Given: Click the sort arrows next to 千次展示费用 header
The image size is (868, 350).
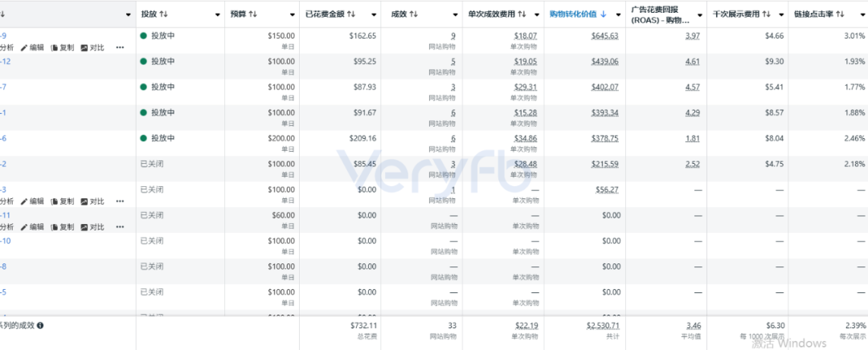Looking at the screenshot, I should point(767,14).
